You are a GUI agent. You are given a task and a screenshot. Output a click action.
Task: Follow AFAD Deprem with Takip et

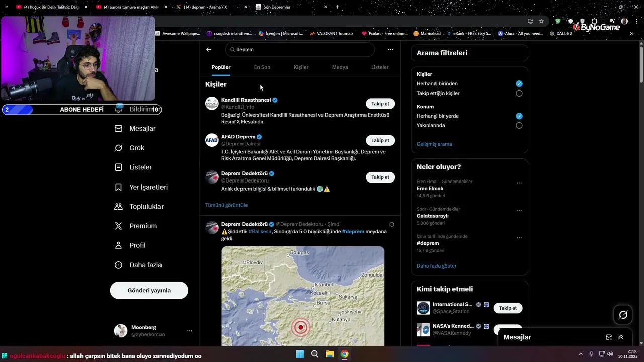tap(380, 140)
